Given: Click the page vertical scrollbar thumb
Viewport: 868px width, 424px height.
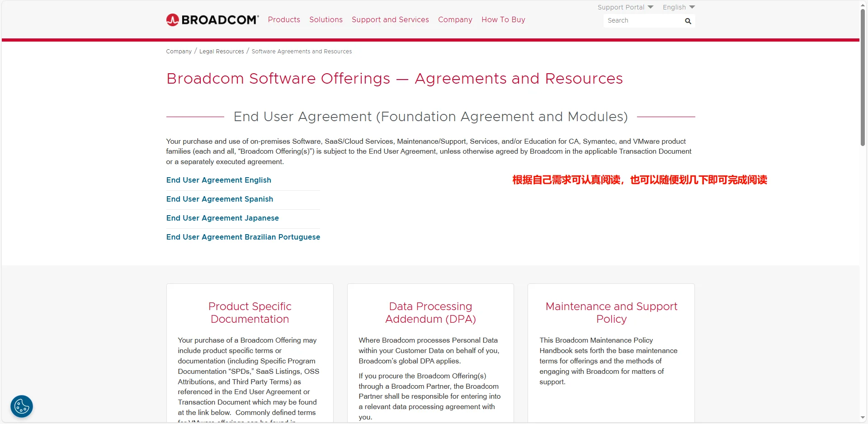Looking at the screenshot, I should (863, 77).
